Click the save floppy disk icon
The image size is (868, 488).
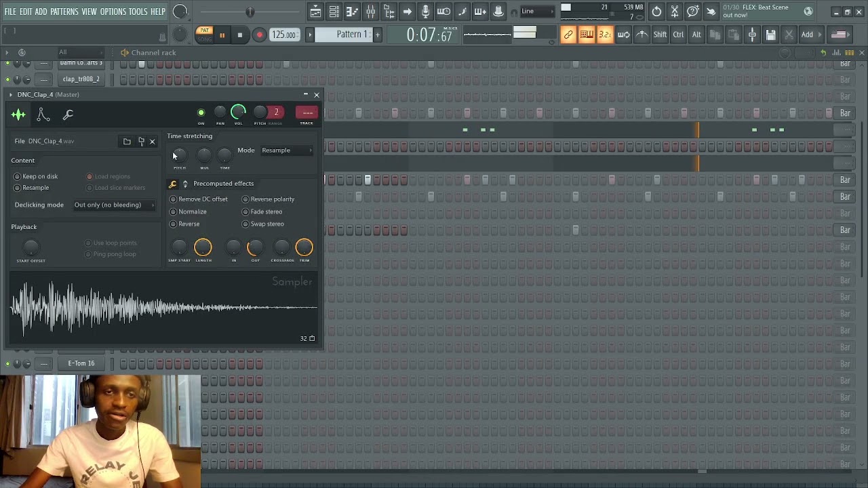(x=770, y=35)
